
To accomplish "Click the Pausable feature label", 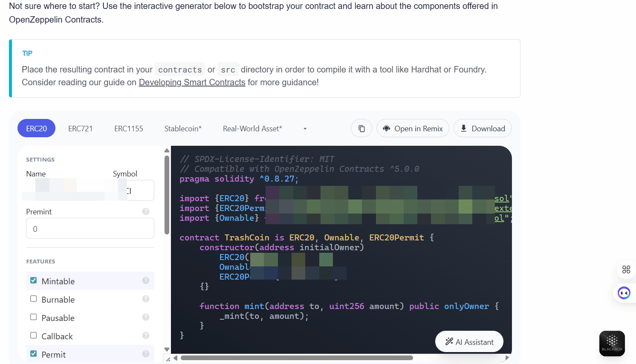I will 58,318.
